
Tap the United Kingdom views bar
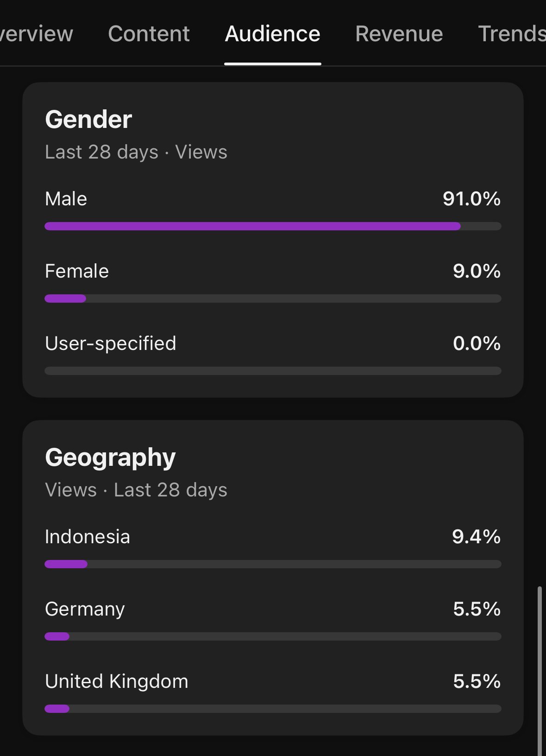click(x=272, y=709)
